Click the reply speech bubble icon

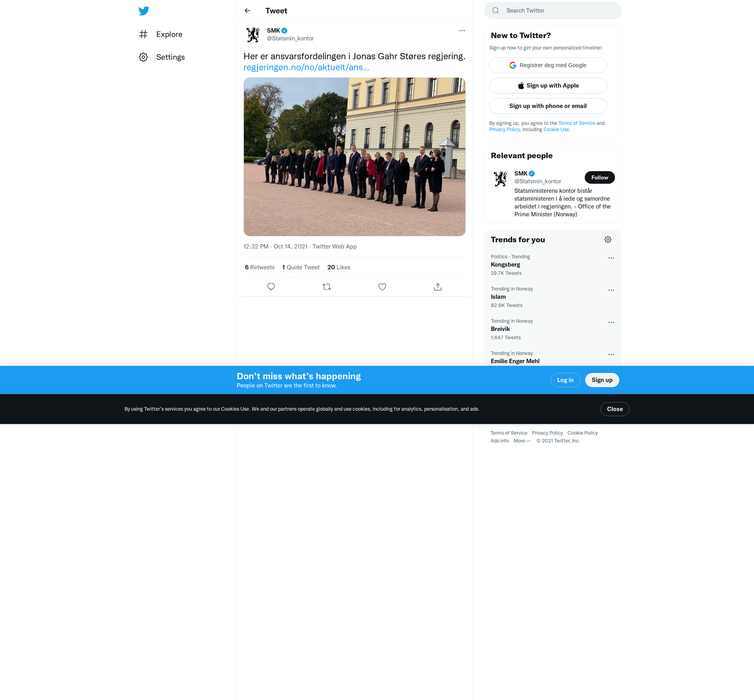pos(271,287)
